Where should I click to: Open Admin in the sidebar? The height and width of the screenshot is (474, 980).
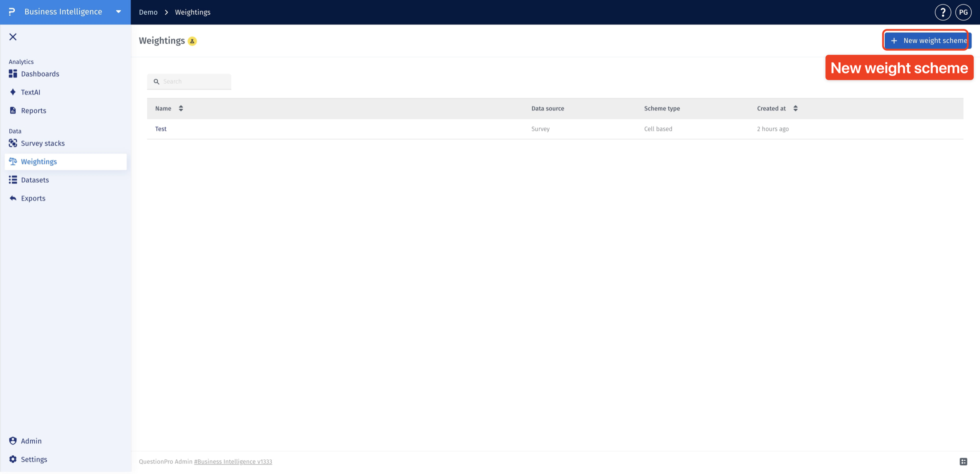tap(65, 441)
